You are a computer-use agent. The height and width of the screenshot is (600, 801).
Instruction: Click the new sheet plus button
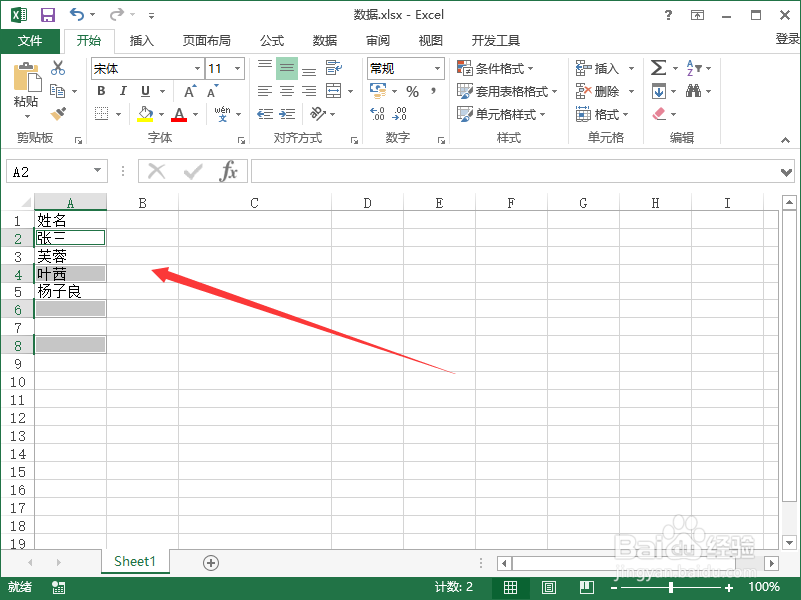[210, 562]
